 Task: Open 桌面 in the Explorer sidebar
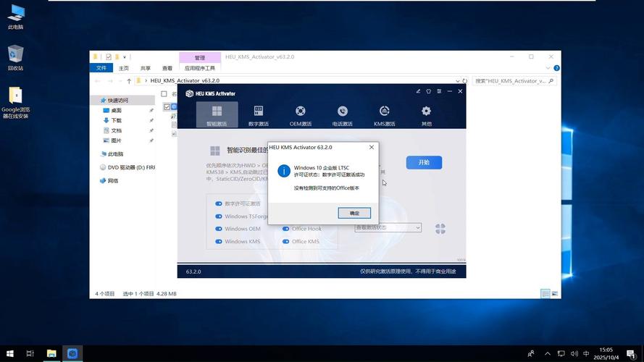coord(116,110)
